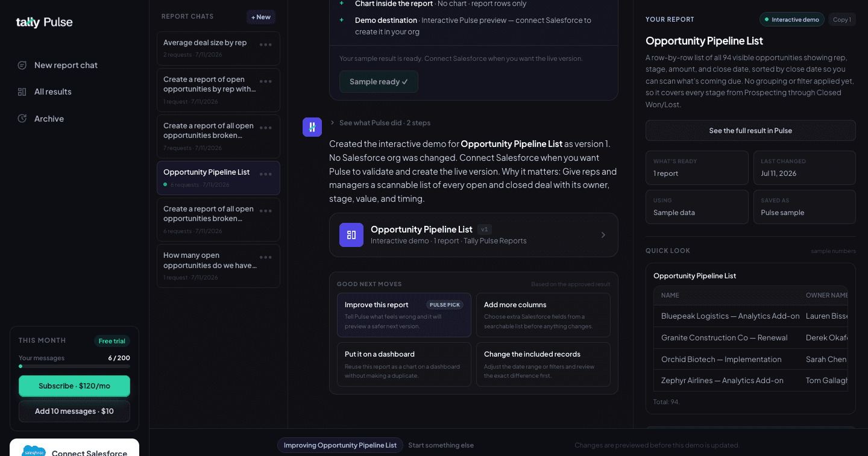The height and width of the screenshot is (456, 868).
Task: Click the LAST CHANGED Jul 11, 2026 tile
Action: click(x=805, y=167)
